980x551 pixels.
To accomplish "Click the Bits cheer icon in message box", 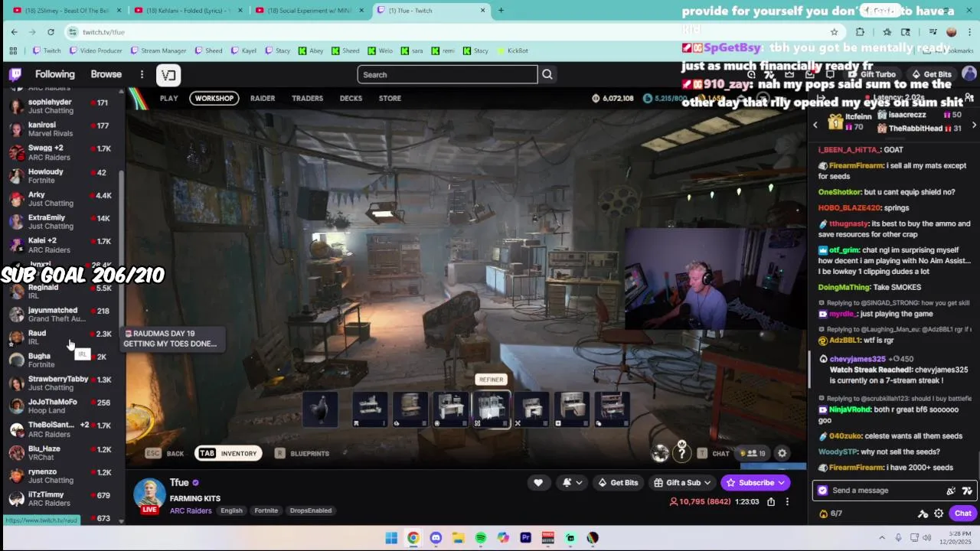I will [x=951, y=491].
